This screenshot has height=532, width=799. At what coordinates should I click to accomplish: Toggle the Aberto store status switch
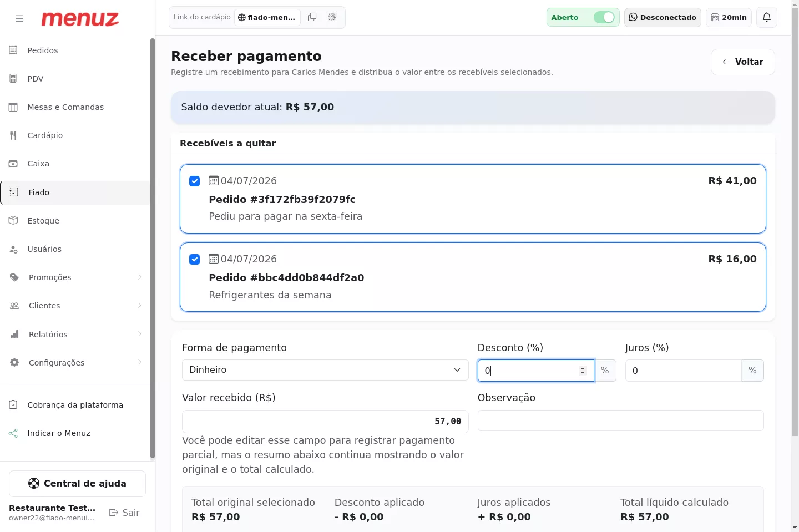(x=604, y=17)
